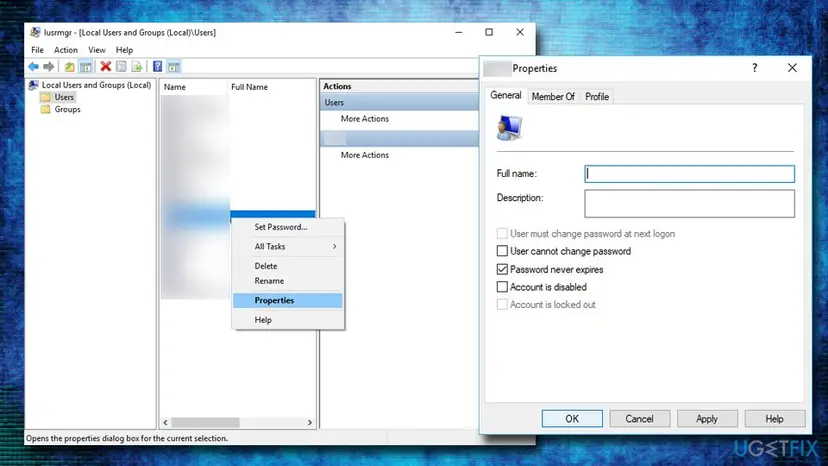828x466 pixels.
Task: Click the Forward arrow in the toolbar
Action: [49, 67]
